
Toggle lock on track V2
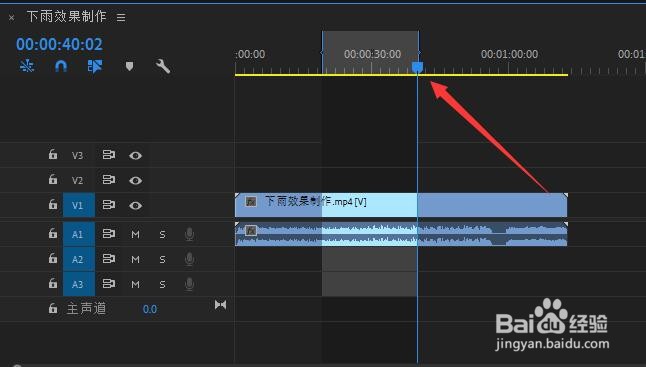pyautogui.click(x=53, y=180)
